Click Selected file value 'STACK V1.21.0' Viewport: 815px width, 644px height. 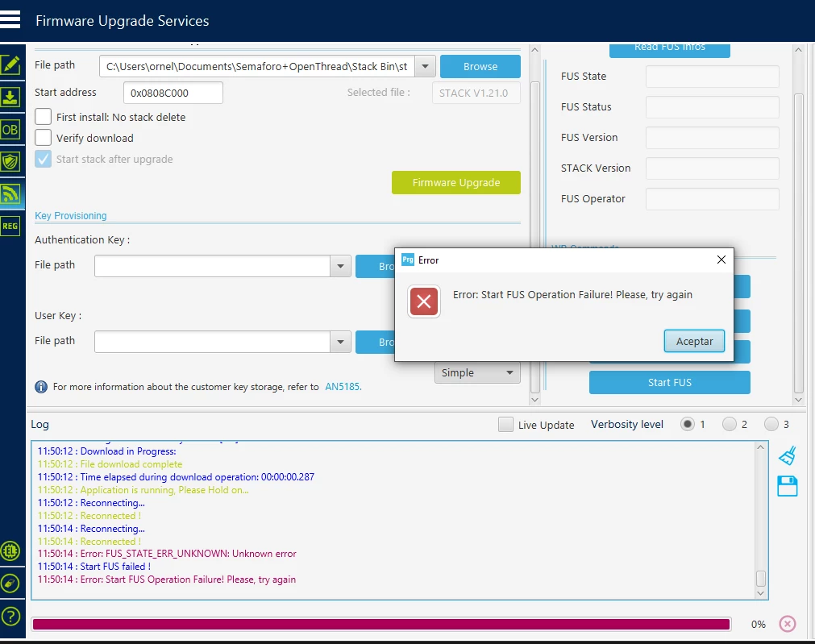[476, 93]
